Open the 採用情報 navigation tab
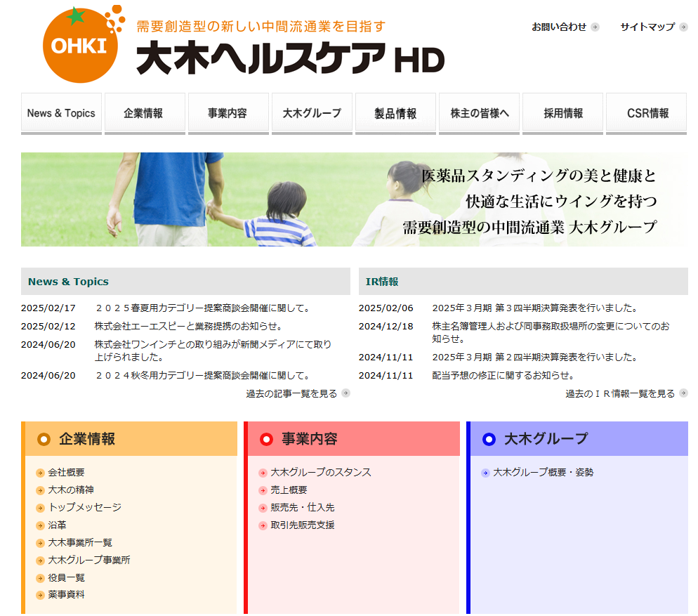Viewport: 698px width, 616px height. click(562, 114)
